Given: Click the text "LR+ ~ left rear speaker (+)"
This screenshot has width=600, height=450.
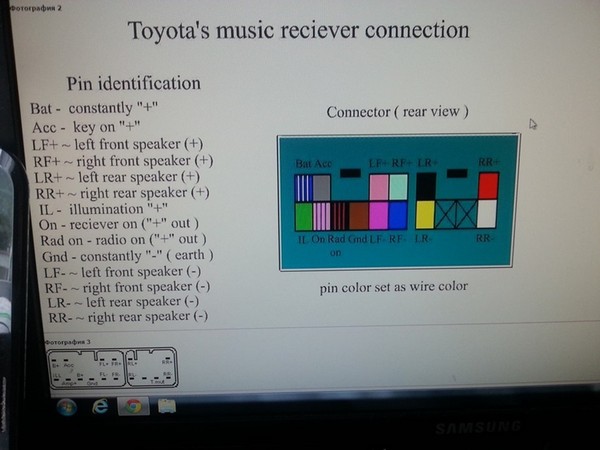Looking at the screenshot, I should tap(117, 177).
